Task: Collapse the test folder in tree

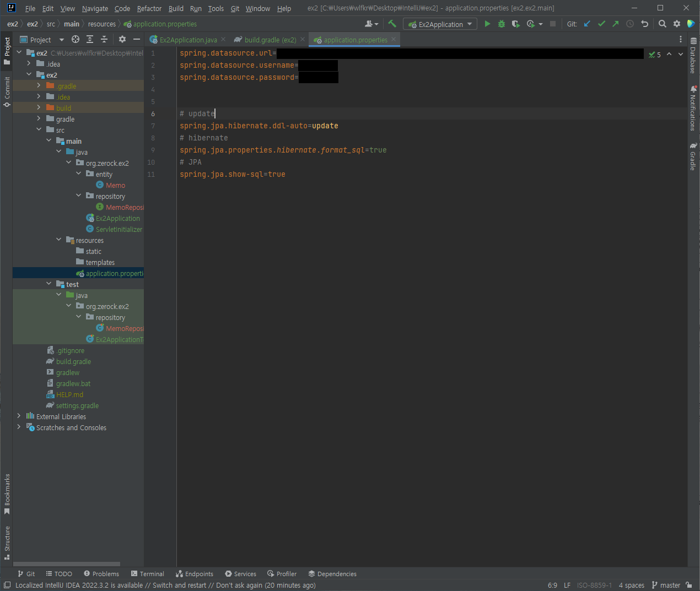Action: pos(49,284)
